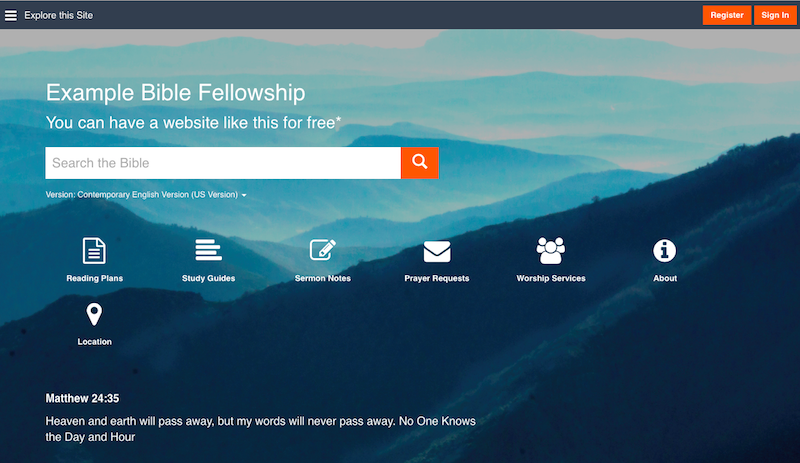Click the Reading Plans document icon
This screenshot has width=800, height=463.
click(94, 251)
